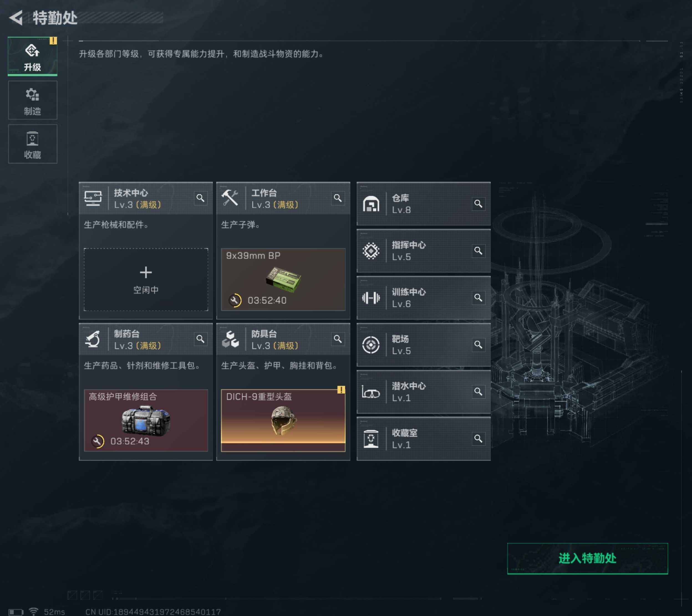Click the 进入特勤处 button
The height and width of the screenshot is (616, 692).
point(587,558)
